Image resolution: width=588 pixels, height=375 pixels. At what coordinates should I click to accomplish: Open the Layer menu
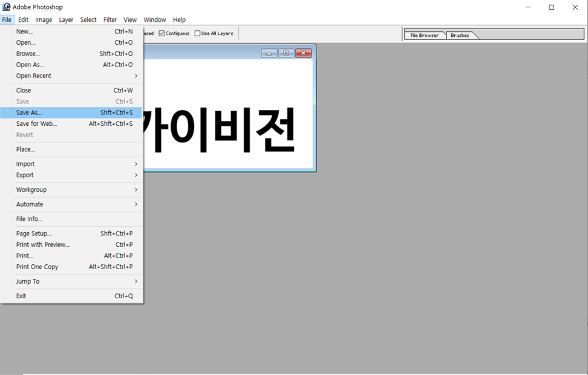pyautogui.click(x=66, y=19)
